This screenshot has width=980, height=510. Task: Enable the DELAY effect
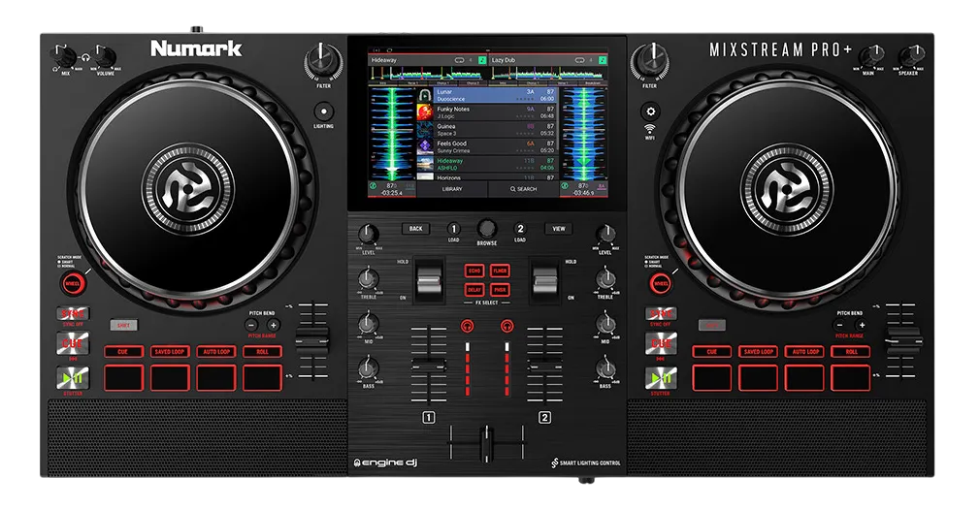pos(474,290)
